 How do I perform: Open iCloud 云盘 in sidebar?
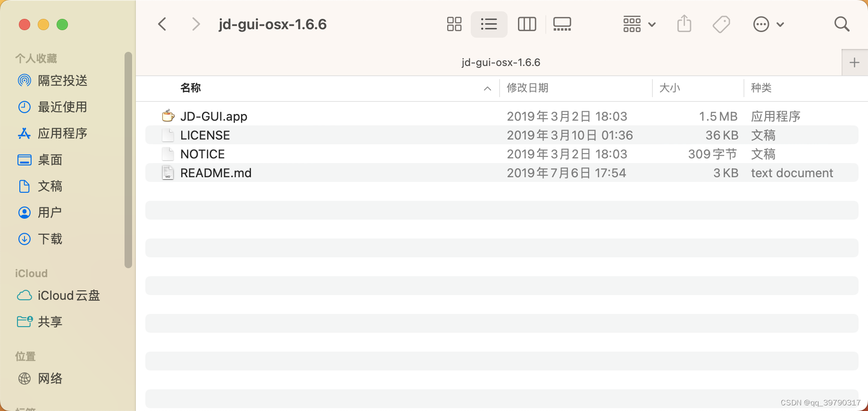(x=69, y=296)
